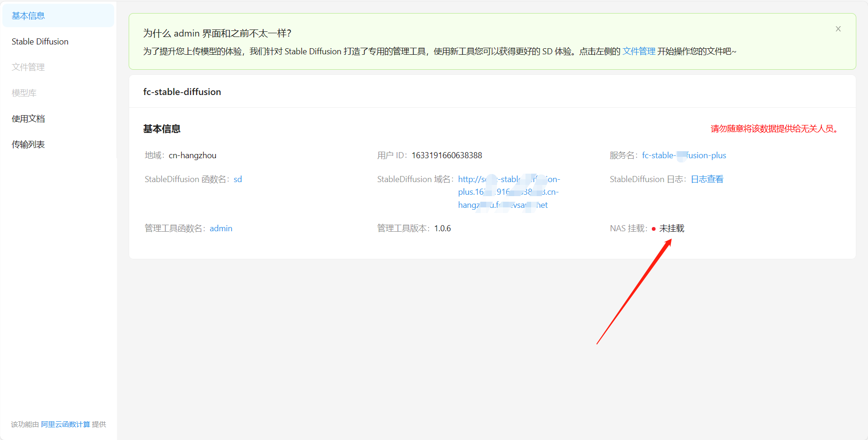Open the admin management function link
This screenshot has height=440, width=868.
coord(221,228)
